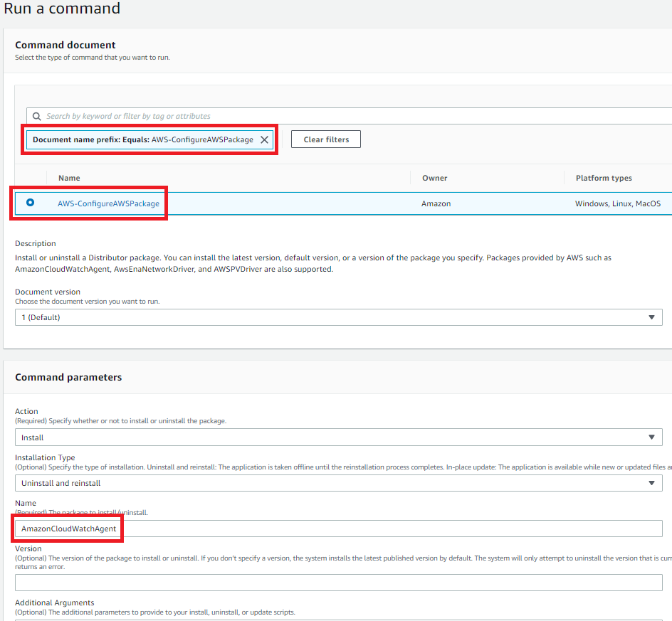Open the Document version dropdown
Screen dimensions: 672x621
pos(338,317)
